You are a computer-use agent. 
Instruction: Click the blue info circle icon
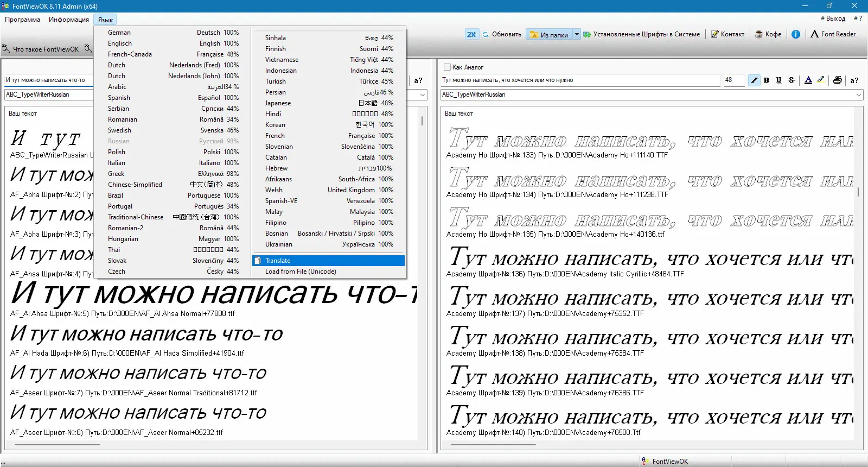point(796,34)
